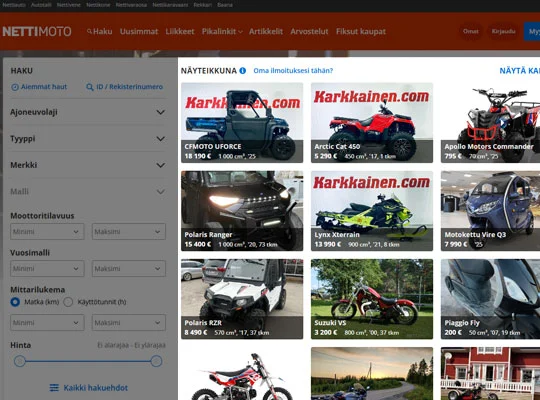Open Vuosimalli Maksimi dropdown

[129, 268]
